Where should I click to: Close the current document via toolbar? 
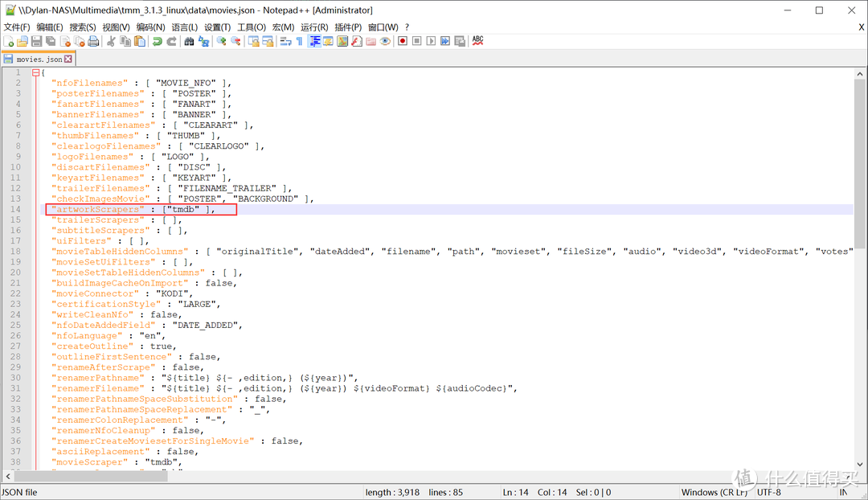[65, 41]
